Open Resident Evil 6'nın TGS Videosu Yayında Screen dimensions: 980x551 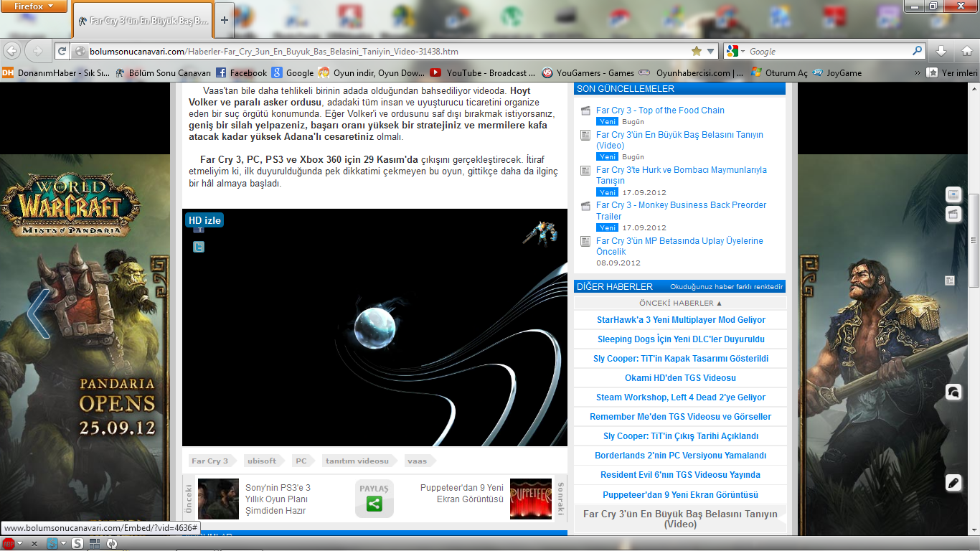681,475
